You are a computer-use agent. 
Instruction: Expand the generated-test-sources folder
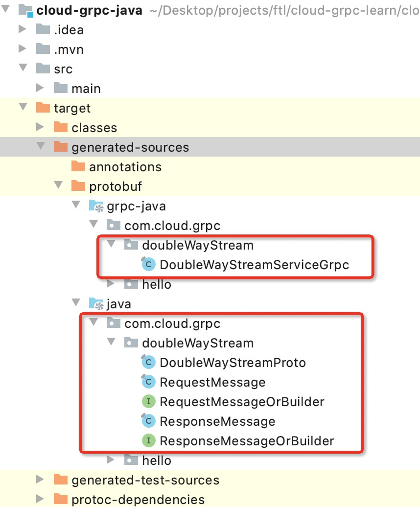click(40, 479)
